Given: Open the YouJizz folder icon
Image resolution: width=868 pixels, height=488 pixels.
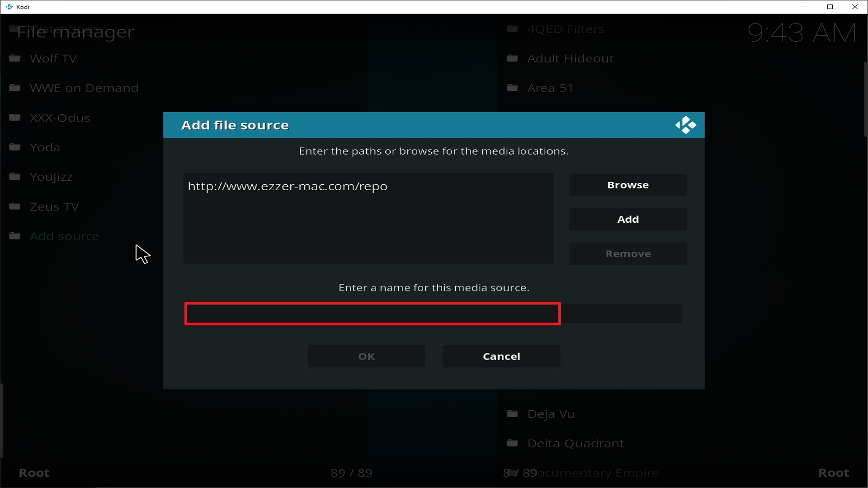Looking at the screenshot, I should click(15, 176).
